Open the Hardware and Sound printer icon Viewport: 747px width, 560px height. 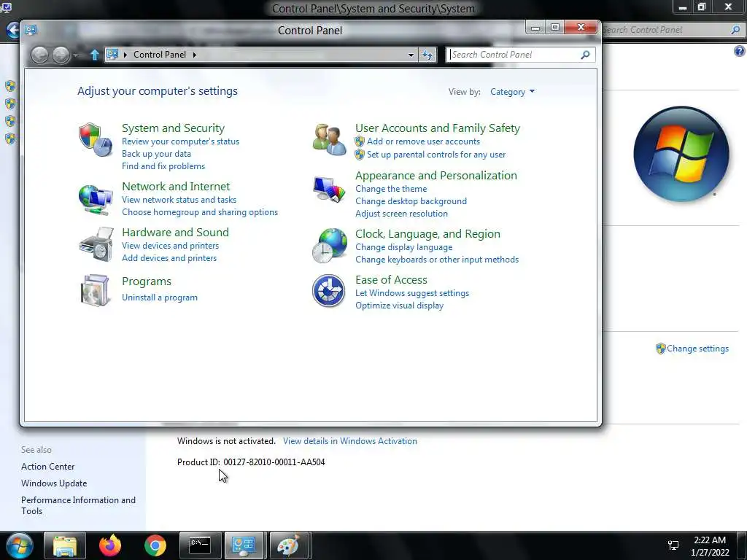[96, 245]
